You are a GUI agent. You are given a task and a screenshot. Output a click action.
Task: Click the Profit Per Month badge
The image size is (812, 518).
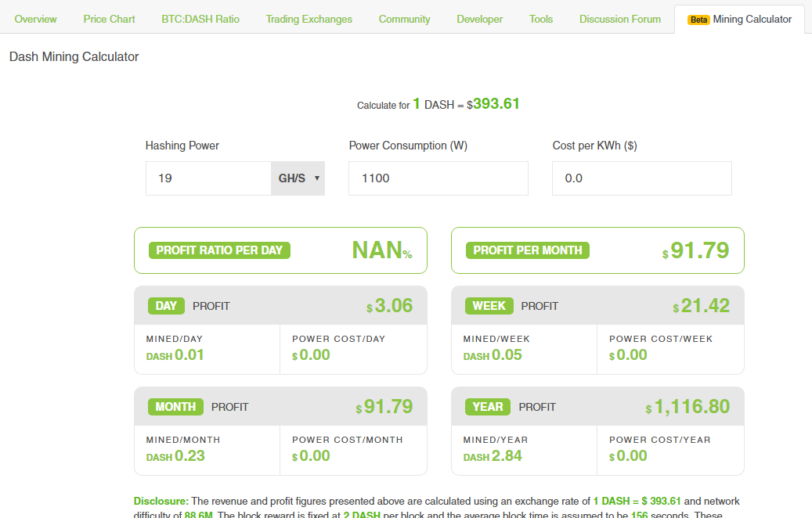(528, 250)
